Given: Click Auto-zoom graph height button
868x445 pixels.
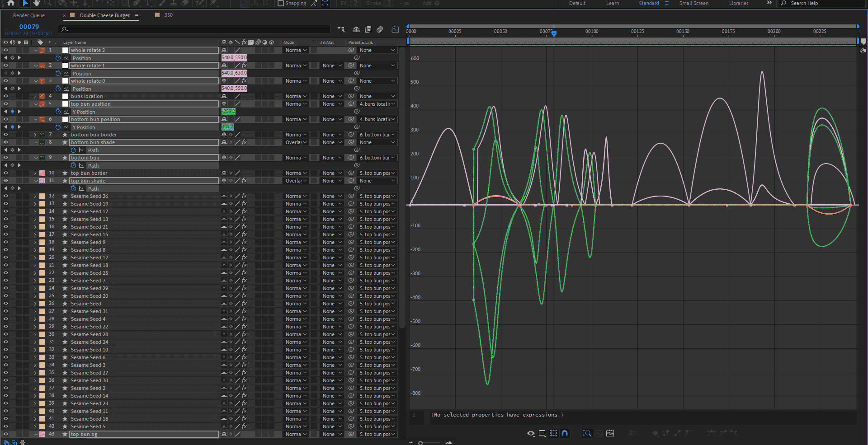Looking at the screenshot, I should click(x=587, y=433).
